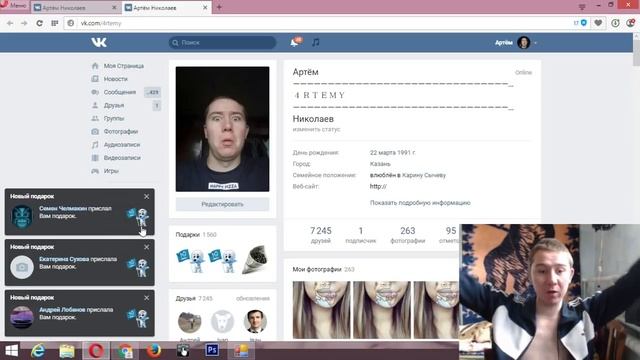Open the music note icon in header

(316, 42)
